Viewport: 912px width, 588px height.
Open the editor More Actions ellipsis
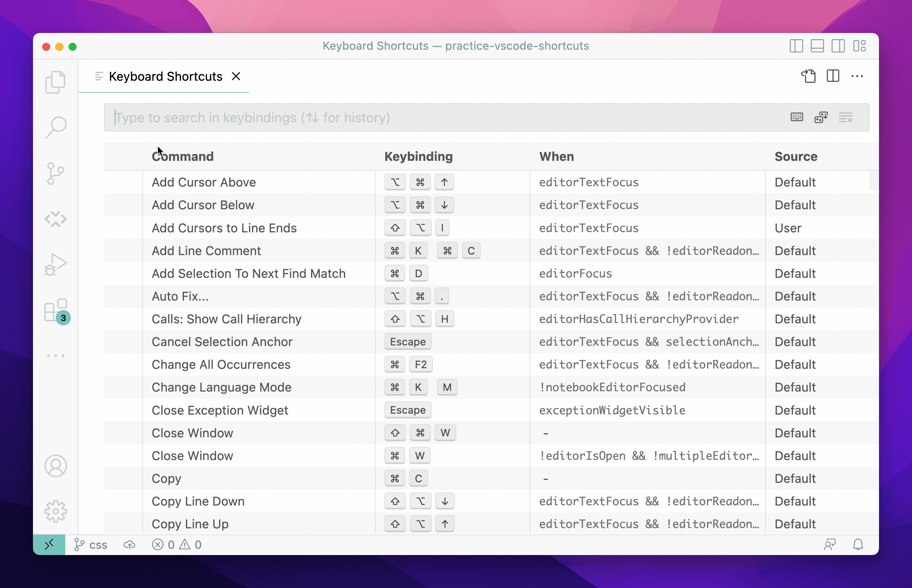tap(857, 76)
